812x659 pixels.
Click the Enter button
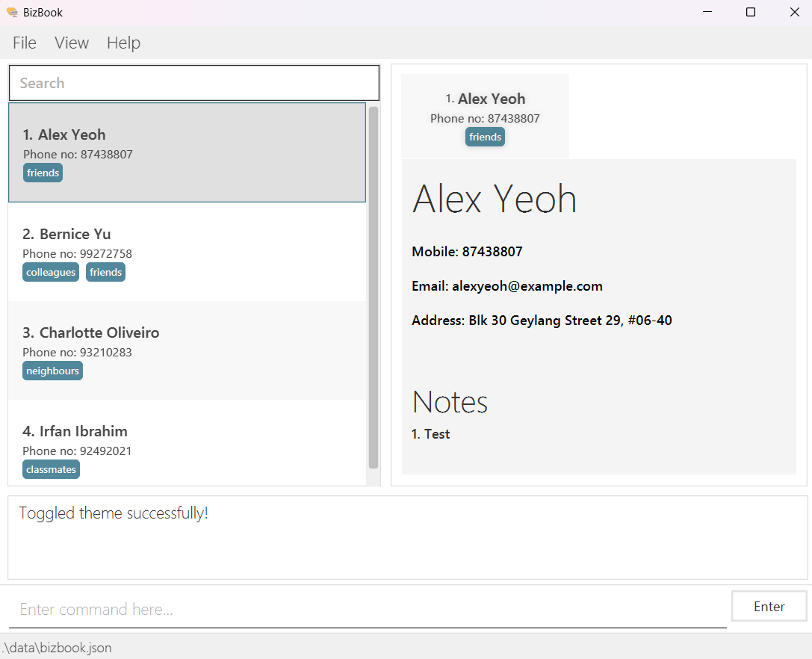[x=769, y=607]
